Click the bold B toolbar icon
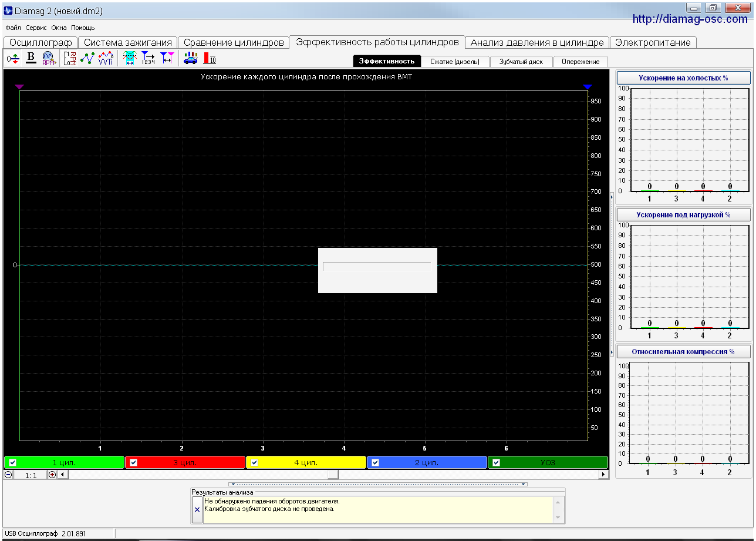 click(x=31, y=58)
